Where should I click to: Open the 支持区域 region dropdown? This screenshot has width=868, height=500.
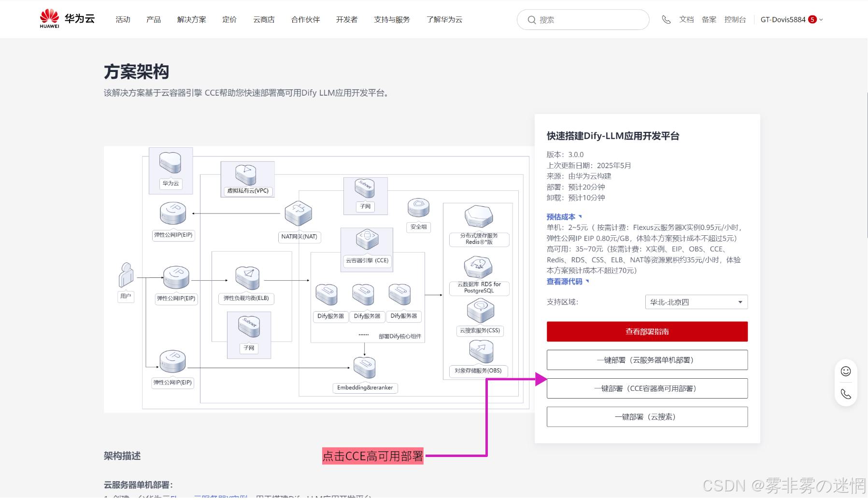point(696,302)
